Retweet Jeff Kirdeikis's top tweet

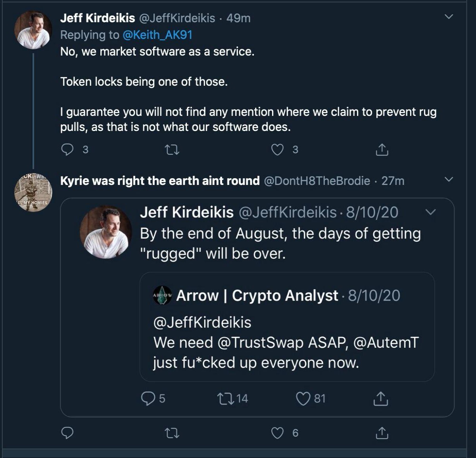coord(172,150)
